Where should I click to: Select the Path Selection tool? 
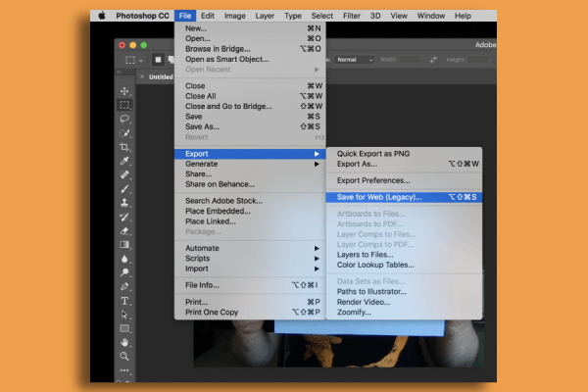[124, 315]
